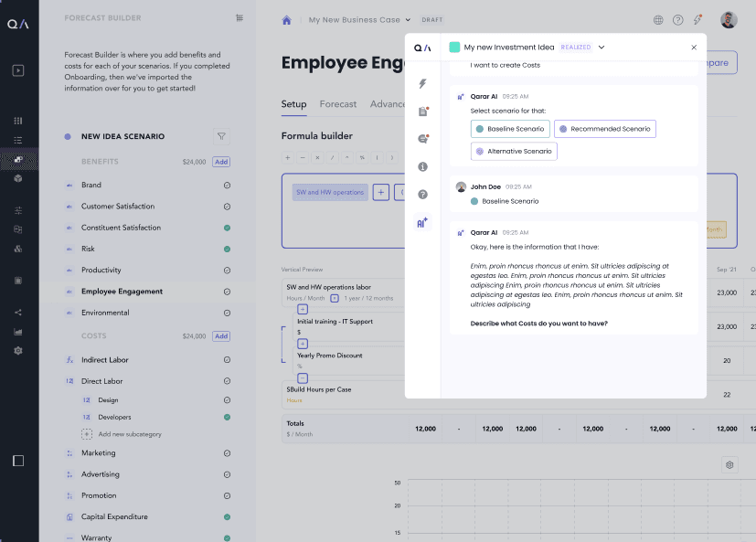
Task: Switch to the Setup tab
Action: point(293,104)
